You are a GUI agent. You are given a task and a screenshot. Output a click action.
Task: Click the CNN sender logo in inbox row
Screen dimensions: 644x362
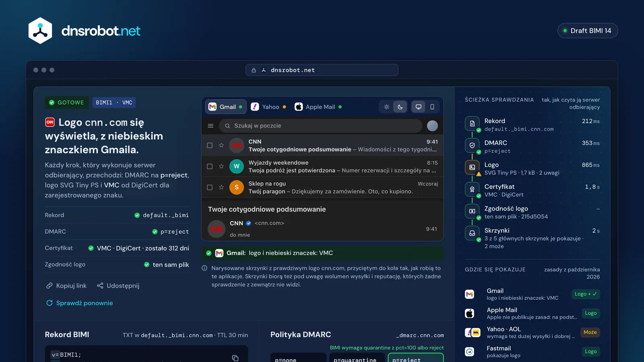click(237, 146)
